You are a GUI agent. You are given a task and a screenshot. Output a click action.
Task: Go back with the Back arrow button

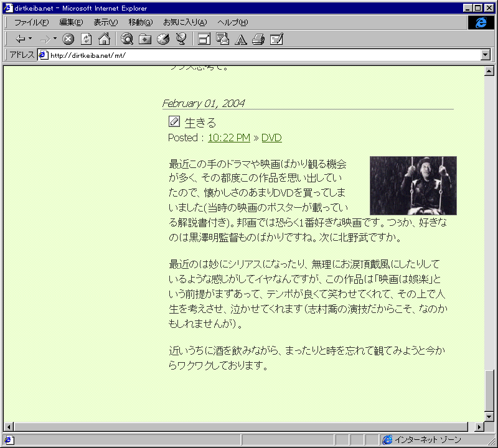point(21,39)
